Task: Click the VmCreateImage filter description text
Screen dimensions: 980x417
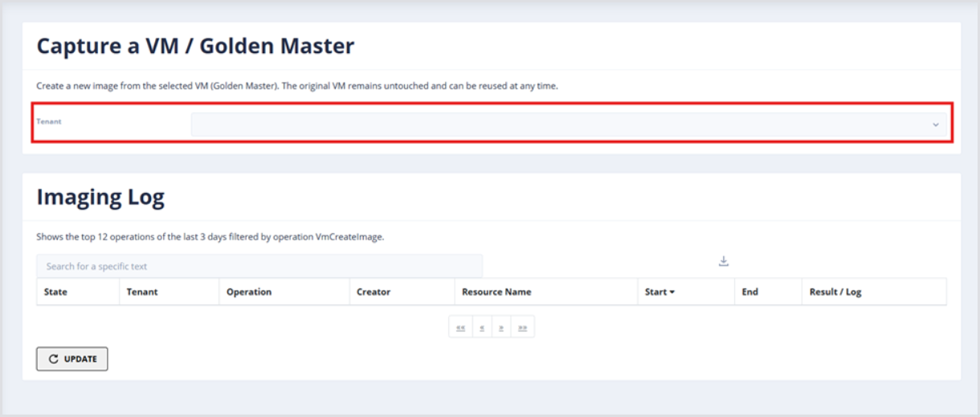Action: pos(210,237)
